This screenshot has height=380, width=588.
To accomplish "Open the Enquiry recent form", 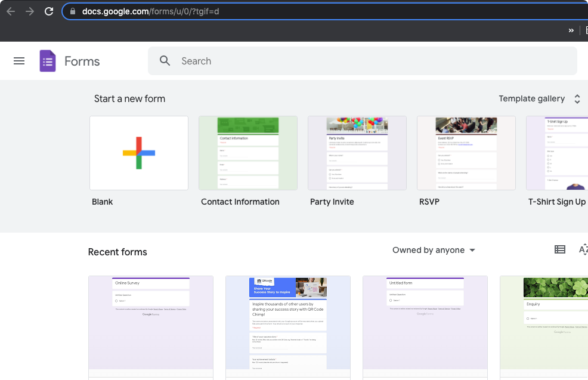I will click(544, 325).
